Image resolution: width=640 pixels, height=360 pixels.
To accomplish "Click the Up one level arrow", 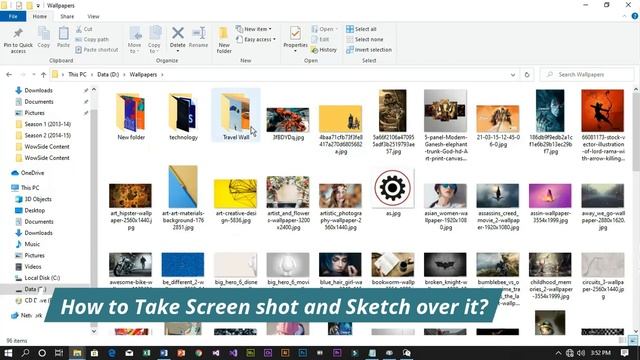I will pos(43,75).
